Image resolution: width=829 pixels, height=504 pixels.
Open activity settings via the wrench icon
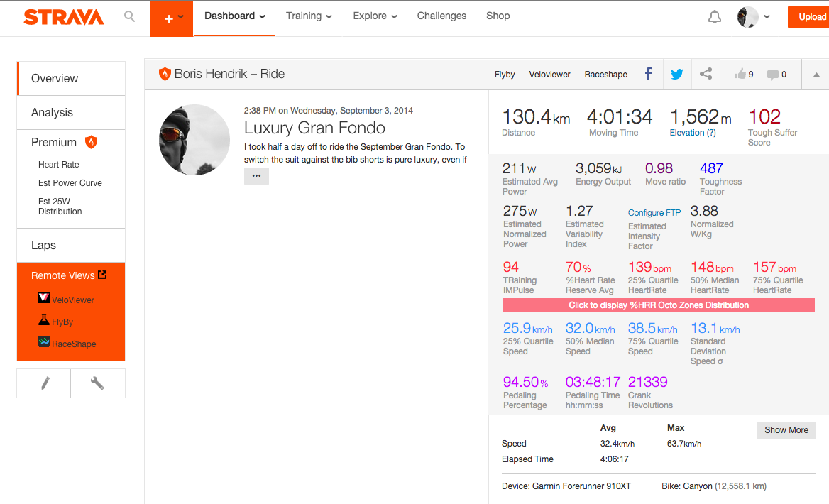point(97,383)
